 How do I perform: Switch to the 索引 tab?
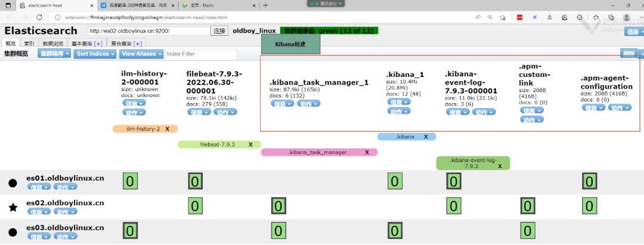(x=29, y=44)
